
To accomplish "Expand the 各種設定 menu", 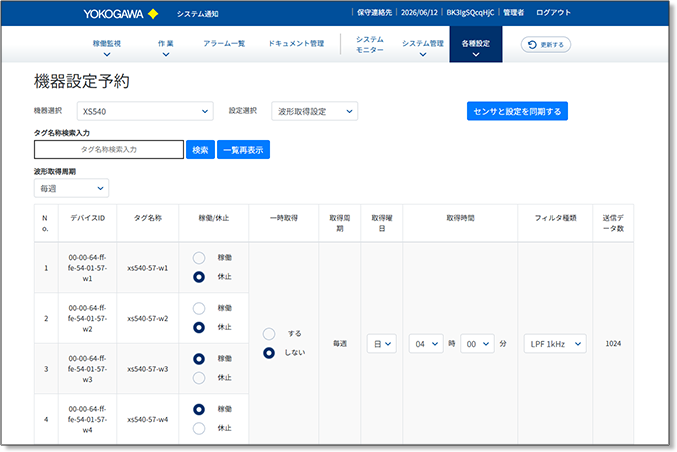I will 476,44.
